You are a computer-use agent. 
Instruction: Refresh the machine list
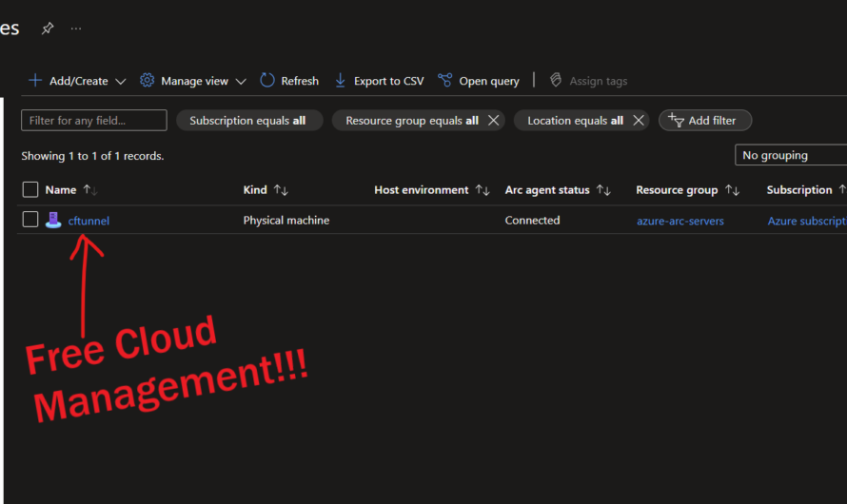[299, 81]
